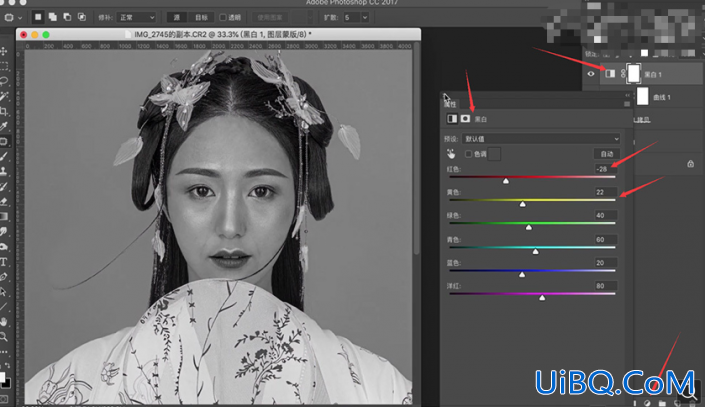This screenshot has width=705, height=407.
Task: Select the Clone Stamp tool
Action: [4, 171]
